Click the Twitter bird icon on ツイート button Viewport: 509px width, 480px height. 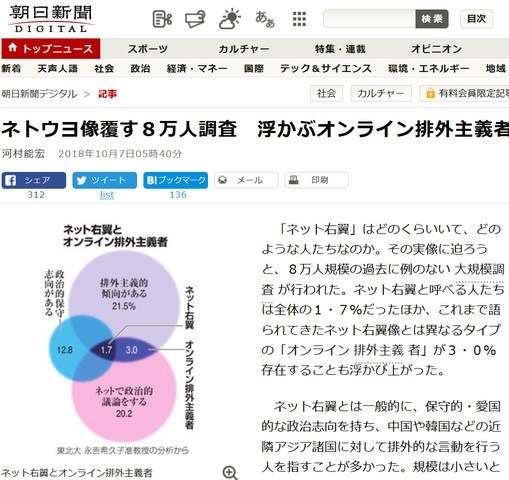[x=81, y=180]
